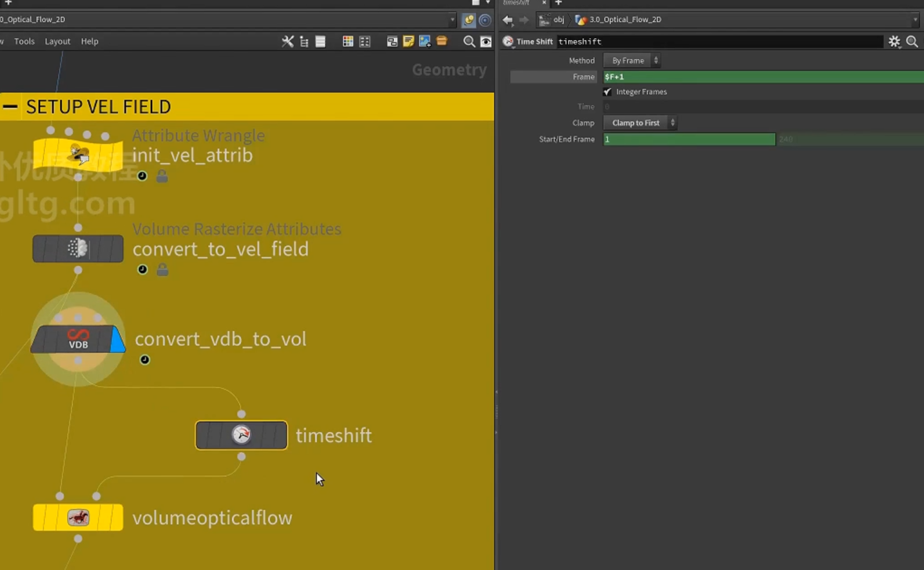Select the timeshift node icon
This screenshot has width=924, height=570.
241,435
